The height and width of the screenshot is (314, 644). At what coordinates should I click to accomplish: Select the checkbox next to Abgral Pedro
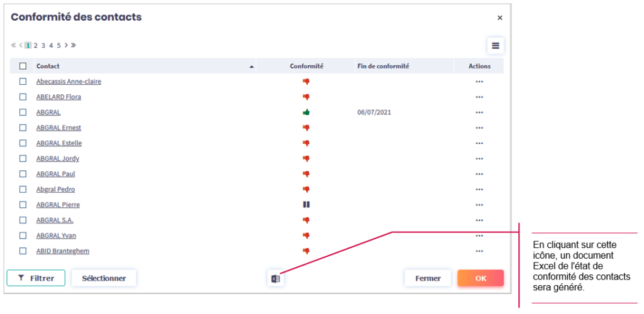[x=23, y=190]
